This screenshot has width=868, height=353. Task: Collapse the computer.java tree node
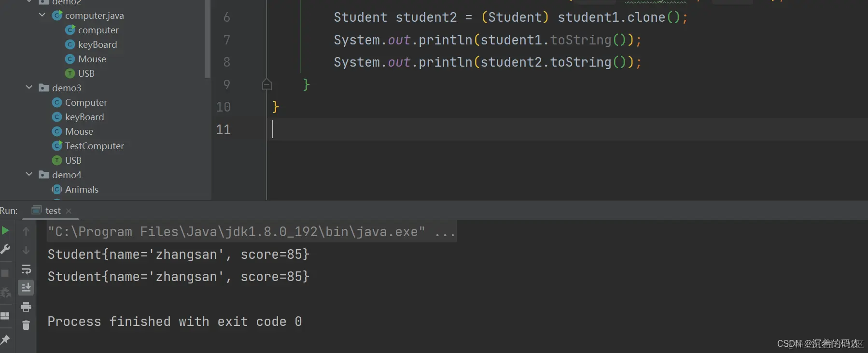[x=42, y=15]
